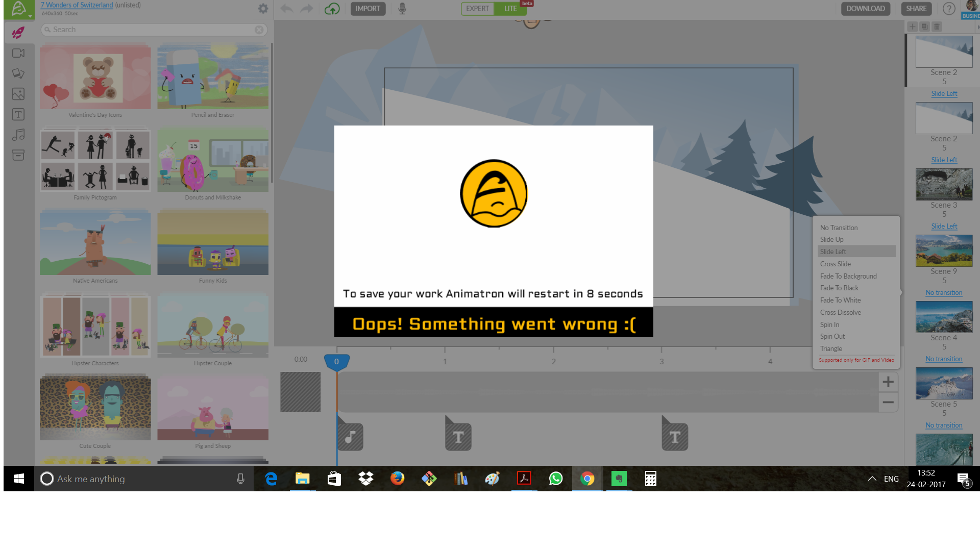Choose Fade To Background transition
980x551 pixels.
(x=848, y=276)
